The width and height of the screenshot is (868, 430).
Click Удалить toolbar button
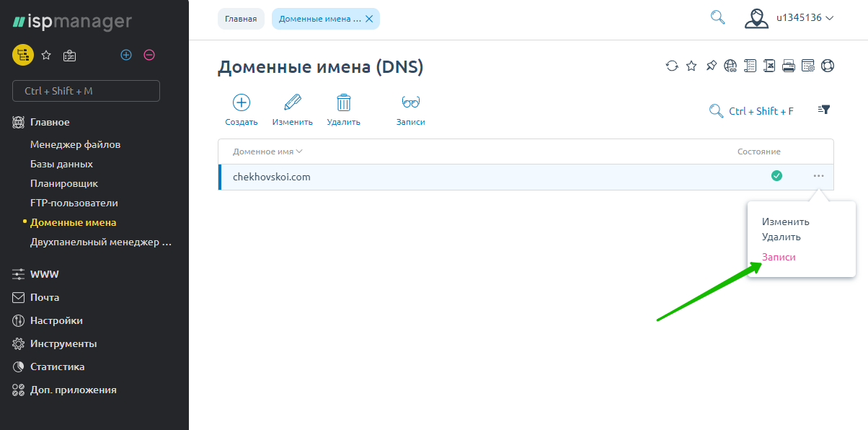click(344, 110)
